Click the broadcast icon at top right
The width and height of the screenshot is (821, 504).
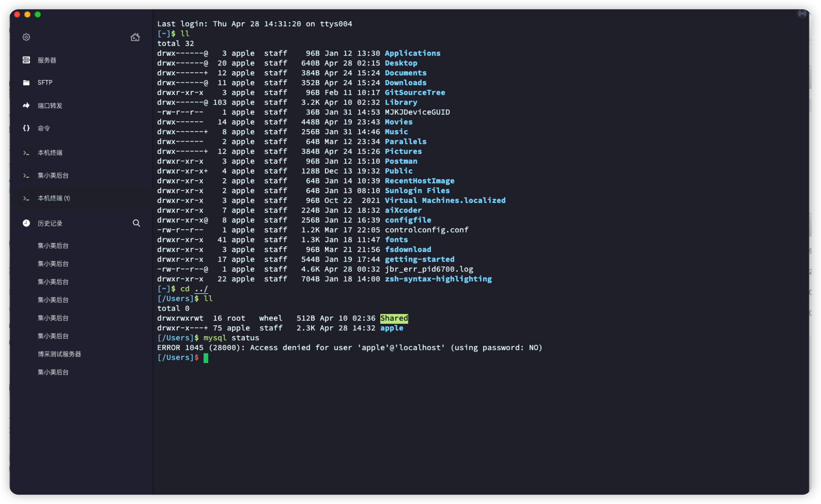[802, 13]
